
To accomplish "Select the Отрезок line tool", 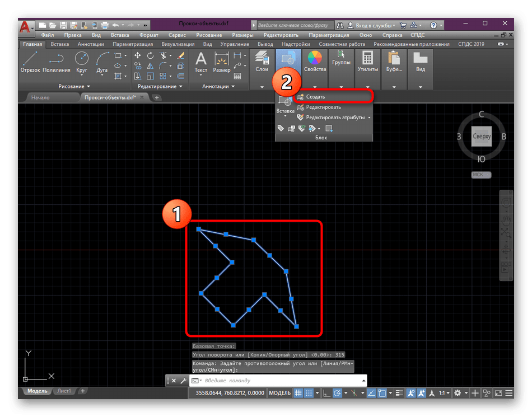I will [30, 62].
